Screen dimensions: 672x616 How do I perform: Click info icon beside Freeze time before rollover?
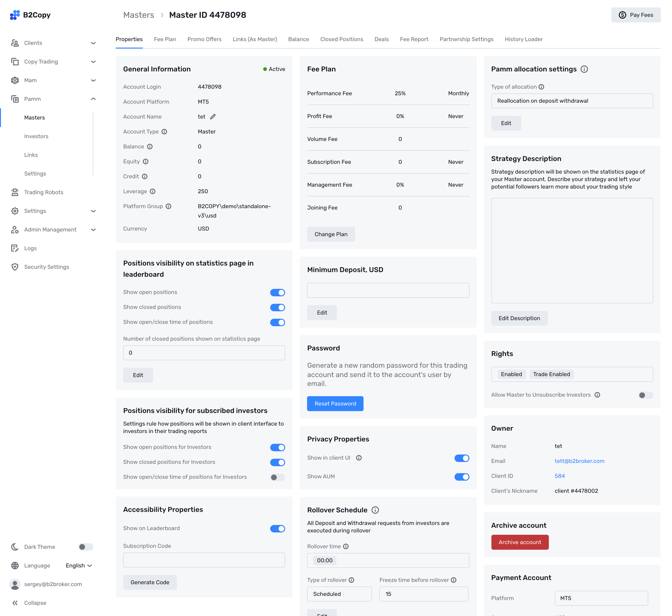pos(454,580)
